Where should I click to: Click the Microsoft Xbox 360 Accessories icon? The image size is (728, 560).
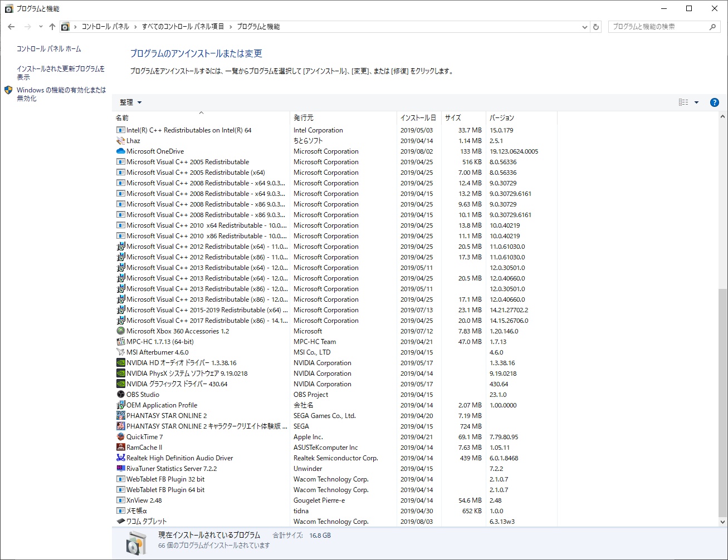click(121, 331)
